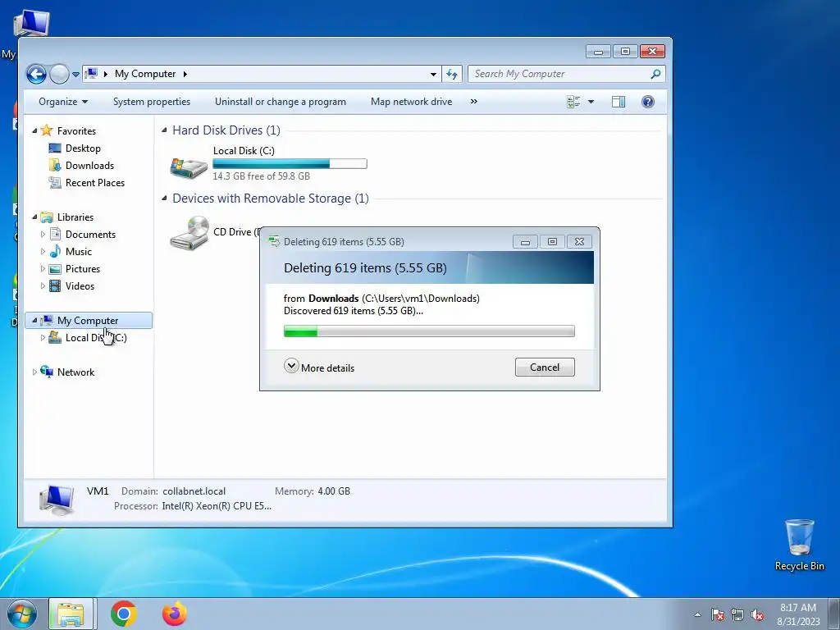Select the Local Disk (C:) drive icon
This screenshot has height=630, width=840.
point(189,167)
